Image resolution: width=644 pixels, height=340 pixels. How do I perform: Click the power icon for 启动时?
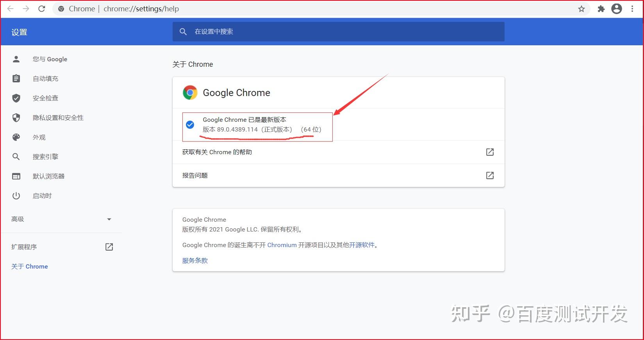pos(16,196)
